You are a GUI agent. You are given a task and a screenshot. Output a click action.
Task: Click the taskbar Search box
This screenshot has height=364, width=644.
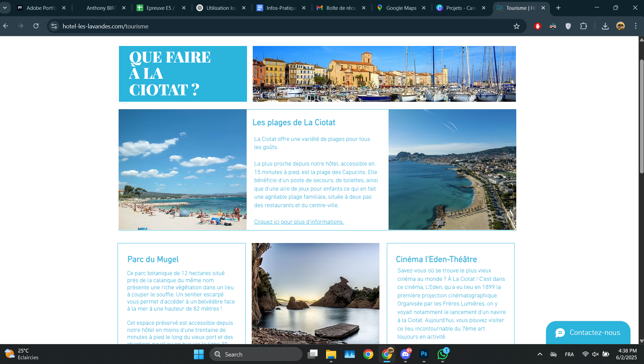[256, 354]
